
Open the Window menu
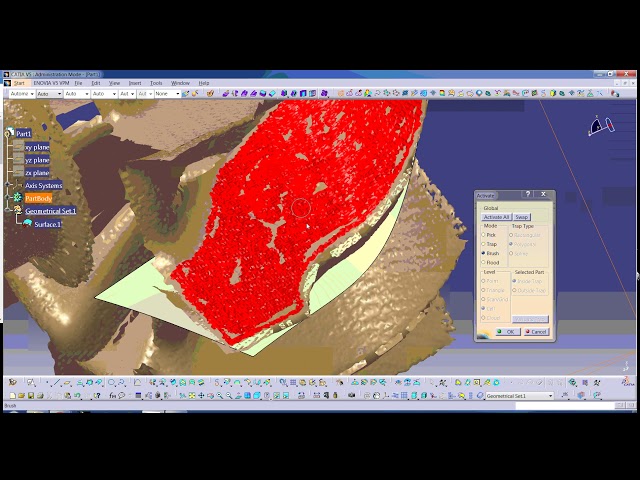click(180, 83)
